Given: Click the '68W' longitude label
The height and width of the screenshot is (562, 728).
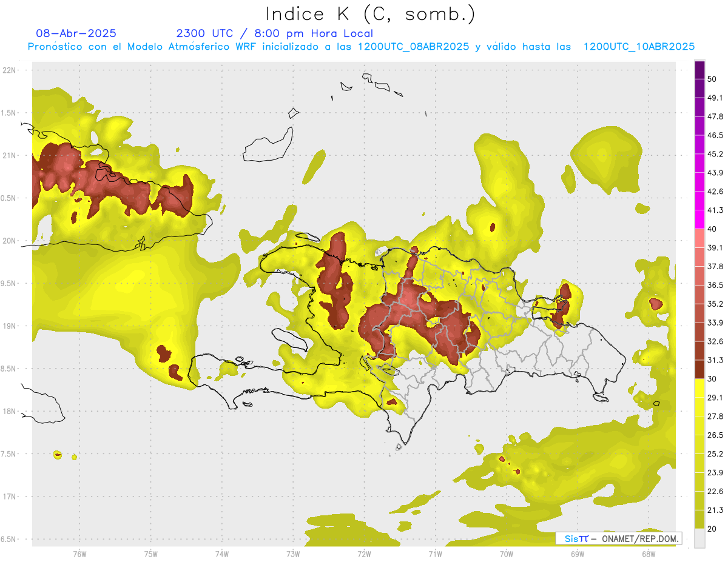Looking at the screenshot, I should click(x=648, y=554).
